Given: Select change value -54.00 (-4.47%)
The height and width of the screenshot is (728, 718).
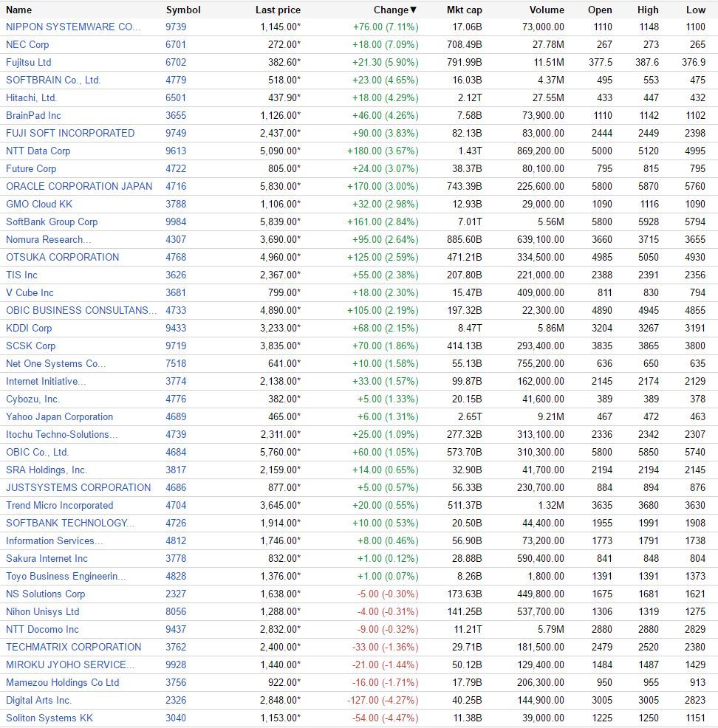Looking at the screenshot, I should tap(386, 718).
